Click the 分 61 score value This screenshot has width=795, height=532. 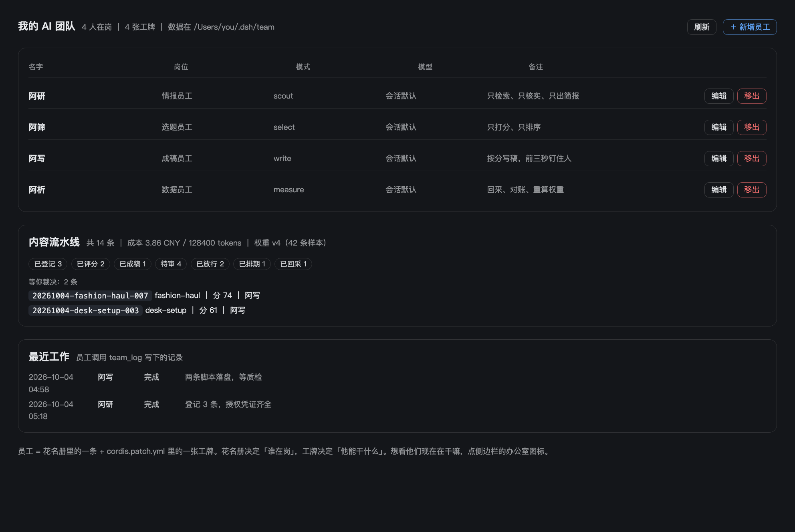click(x=208, y=310)
